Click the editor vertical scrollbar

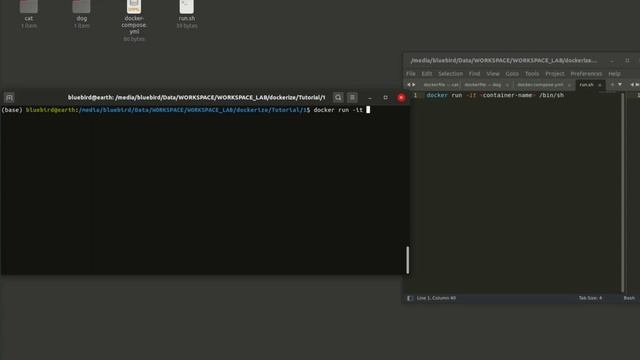coord(622,192)
